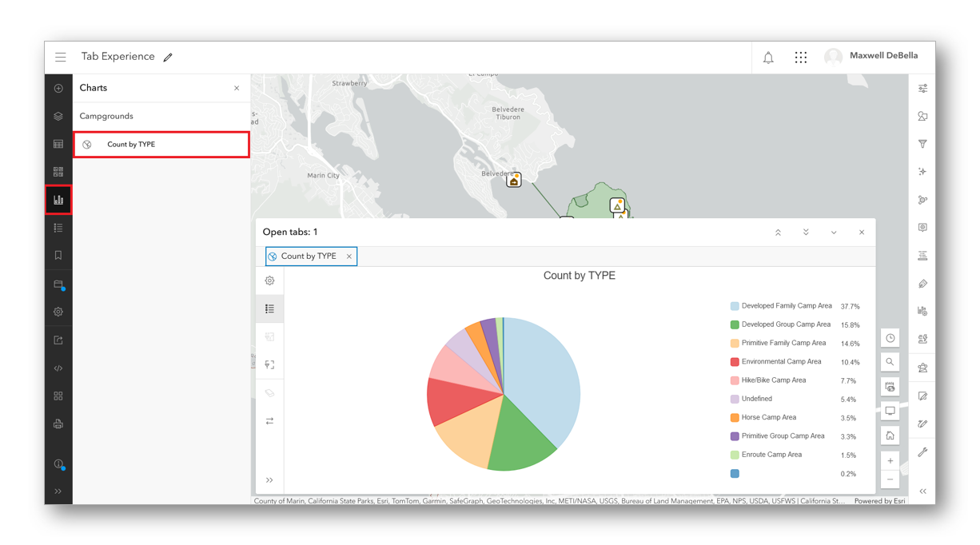The height and width of the screenshot is (545, 980).
Task: Click the map Home default extent button
Action: [x=890, y=436]
